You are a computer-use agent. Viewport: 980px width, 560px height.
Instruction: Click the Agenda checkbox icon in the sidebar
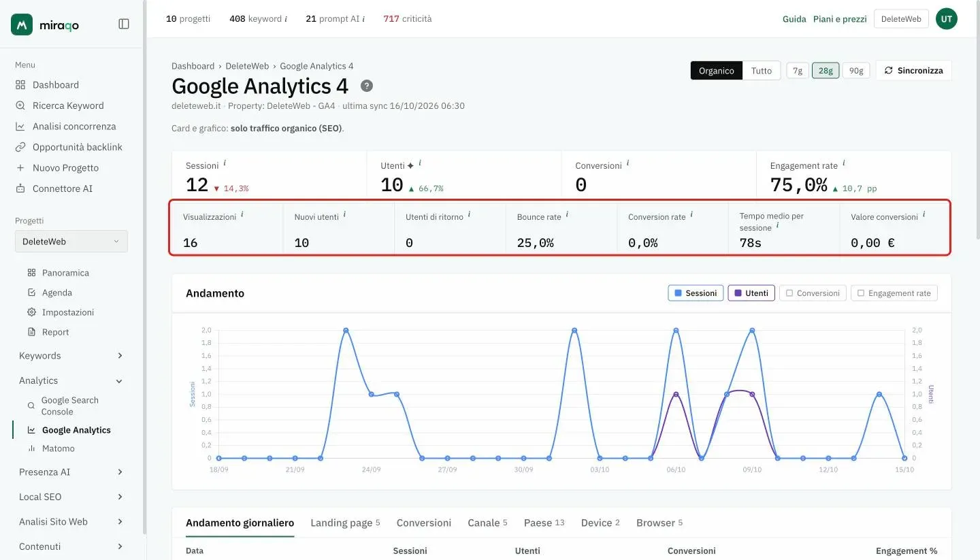[x=31, y=293]
